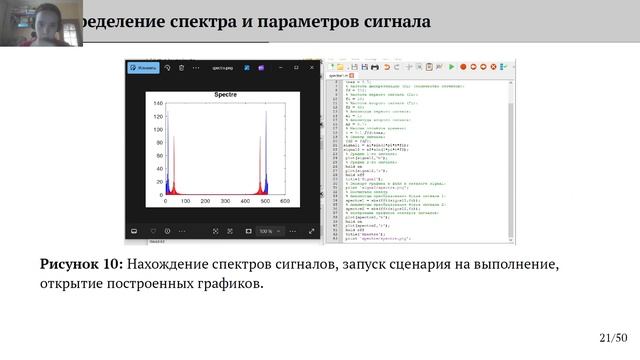Close the spectre.m tab using its X
640x360 pixels.
(351, 76)
